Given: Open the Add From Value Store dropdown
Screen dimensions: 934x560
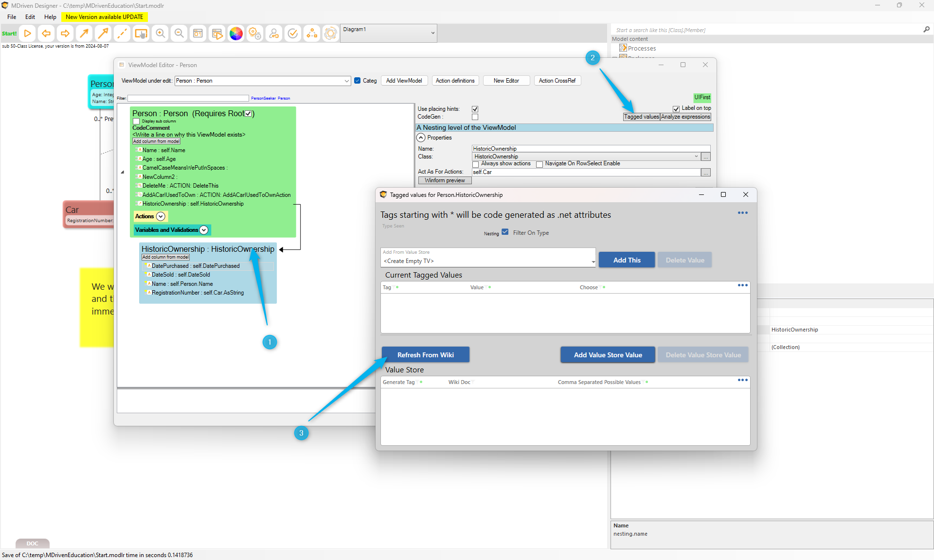Looking at the screenshot, I should coord(593,262).
